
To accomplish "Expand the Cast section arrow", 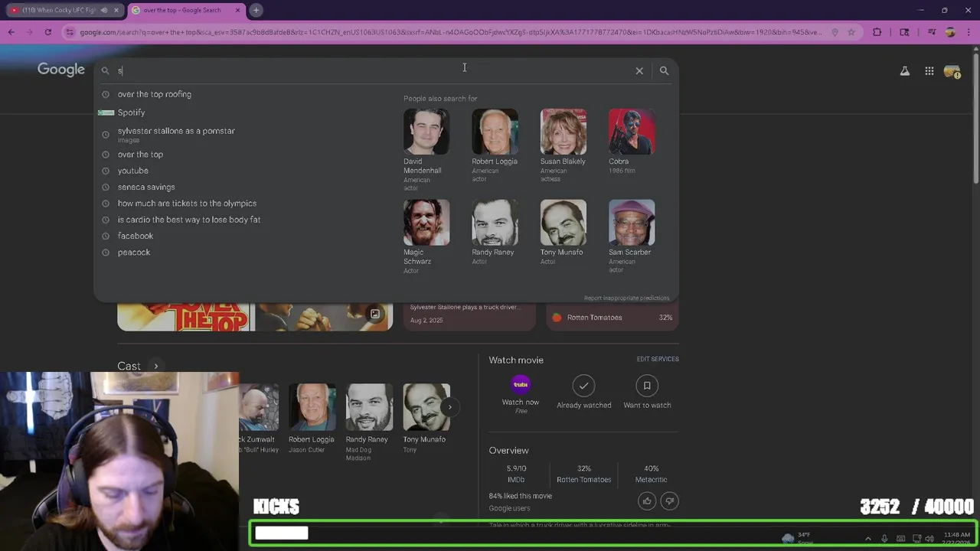I will [155, 366].
